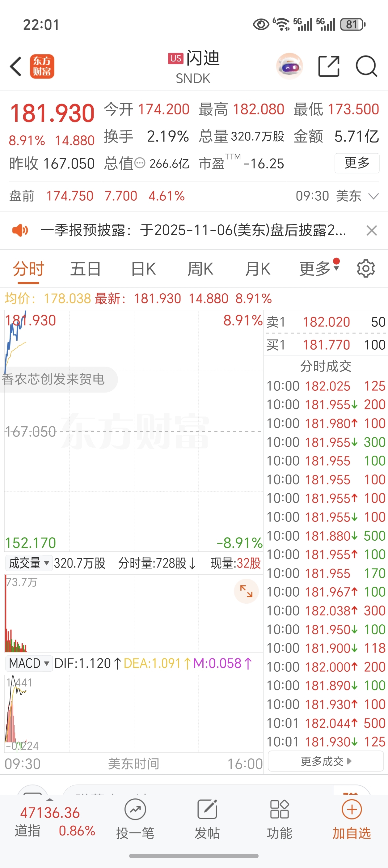
Task: Tap the 总量 320.7万股 value
Action: coord(258,136)
